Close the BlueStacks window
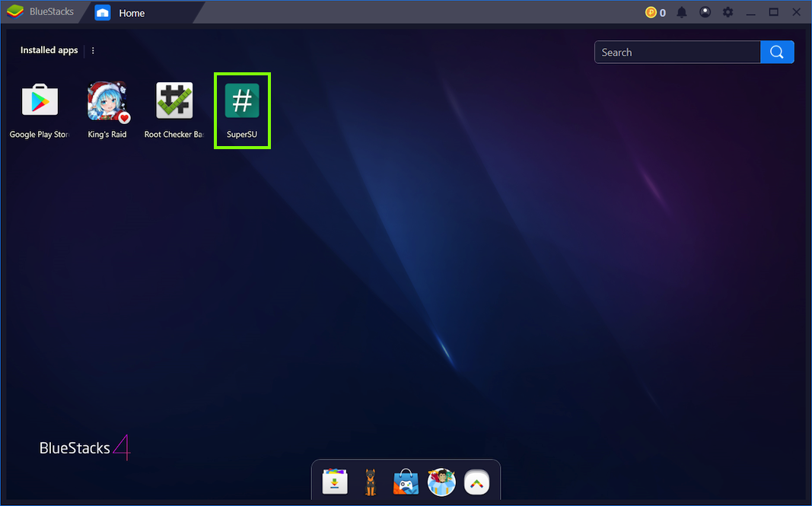Viewport: 812px width, 506px height. (x=797, y=12)
